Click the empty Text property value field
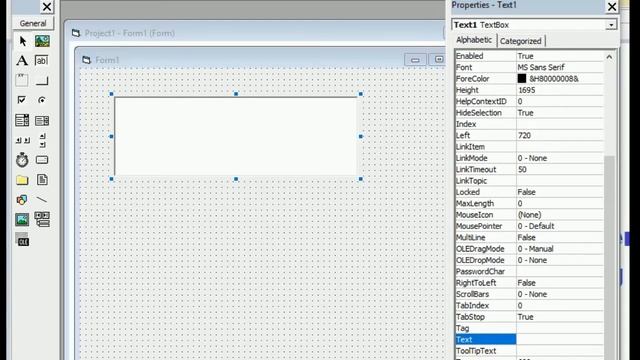Viewport: 640px width, 360px height. coord(560,339)
